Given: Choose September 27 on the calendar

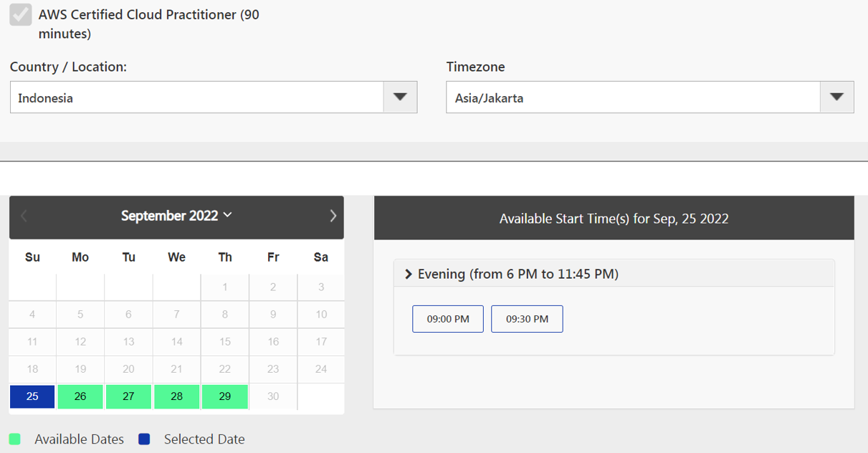Looking at the screenshot, I should pyautogui.click(x=128, y=396).
